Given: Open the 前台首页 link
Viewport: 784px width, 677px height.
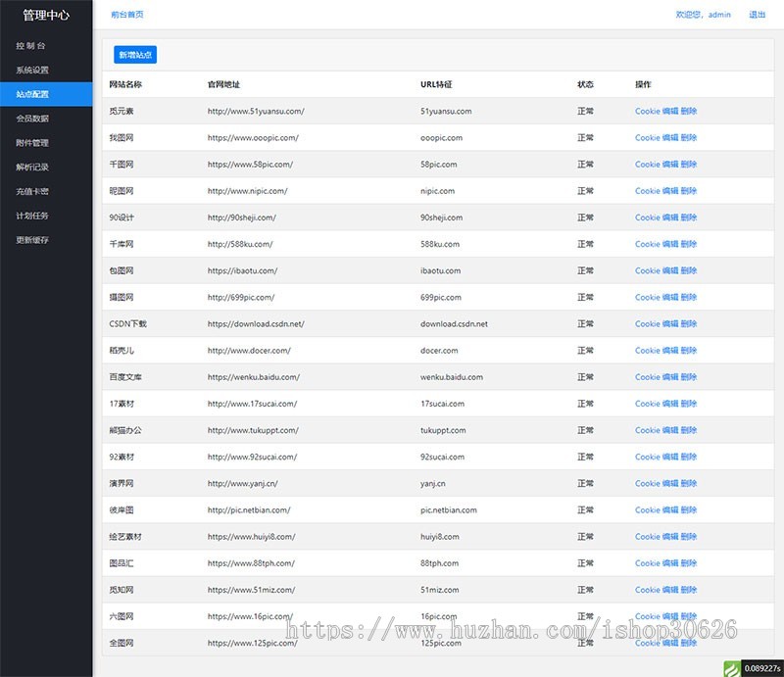Looking at the screenshot, I should tap(127, 15).
